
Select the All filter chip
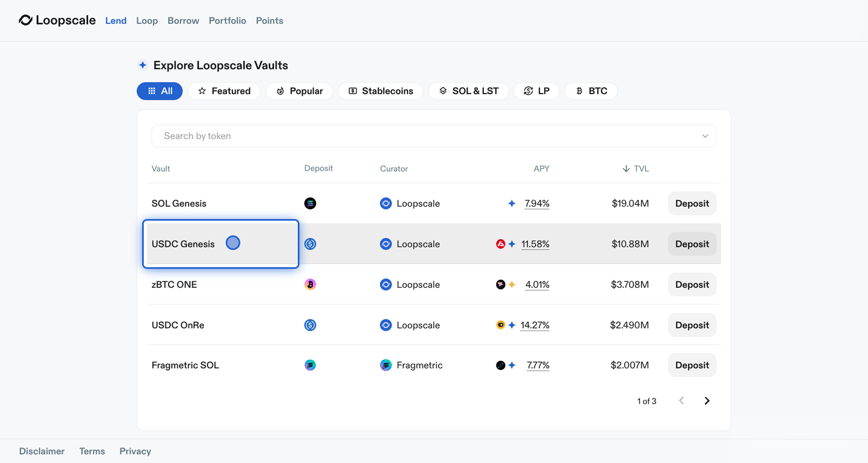160,91
